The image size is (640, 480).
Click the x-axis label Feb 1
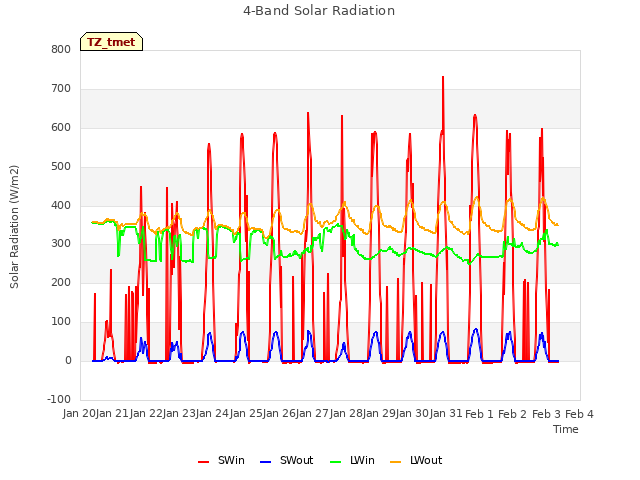(x=479, y=414)
